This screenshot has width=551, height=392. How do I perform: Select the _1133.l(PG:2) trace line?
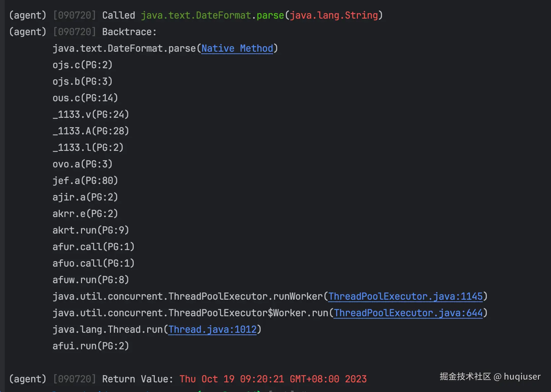88,148
